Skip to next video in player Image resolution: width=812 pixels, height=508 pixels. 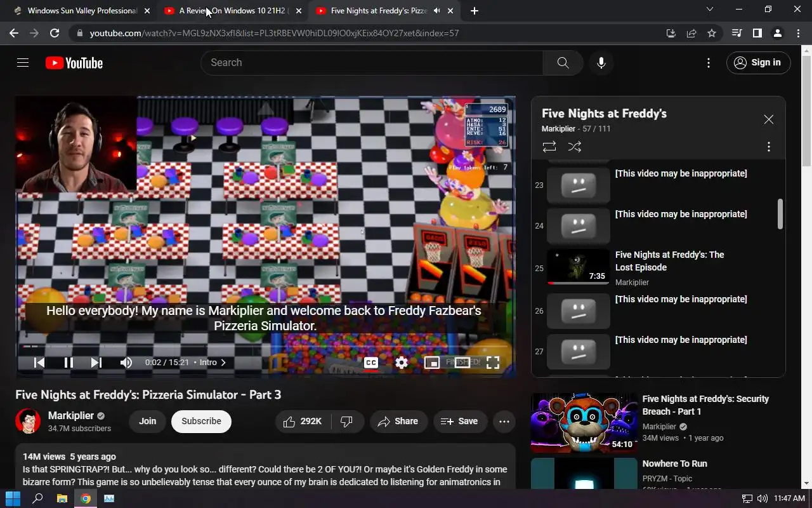tap(96, 363)
